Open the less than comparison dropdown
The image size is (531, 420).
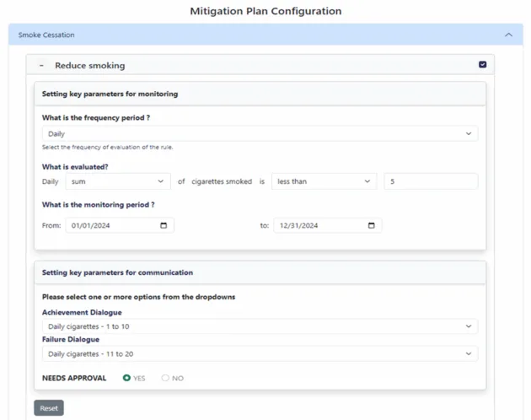pyautogui.click(x=324, y=181)
